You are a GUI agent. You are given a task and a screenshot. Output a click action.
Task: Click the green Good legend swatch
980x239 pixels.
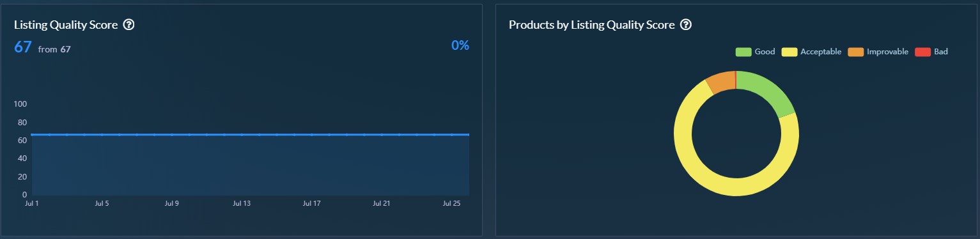[x=743, y=52]
